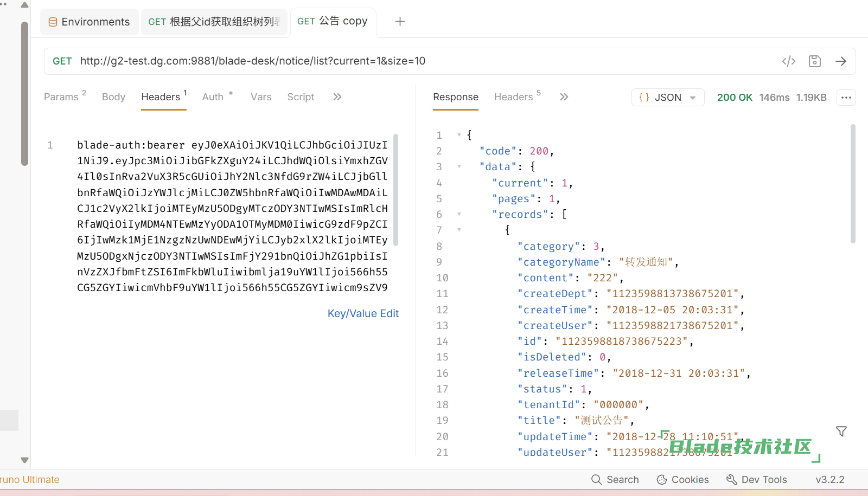Show more request tabs via double chevron

337,97
